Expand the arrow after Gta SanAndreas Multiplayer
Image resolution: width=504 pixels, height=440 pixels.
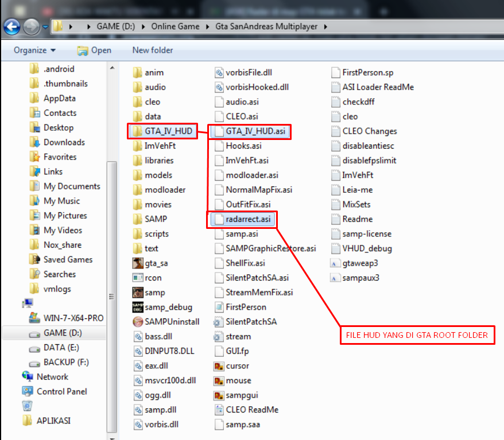click(325, 26)
